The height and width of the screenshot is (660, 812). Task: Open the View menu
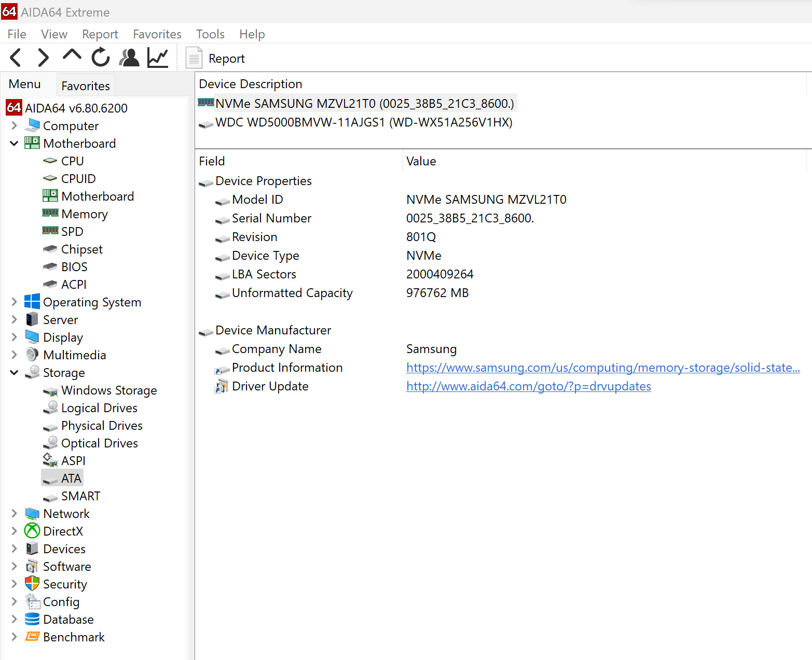click(54, 34)
